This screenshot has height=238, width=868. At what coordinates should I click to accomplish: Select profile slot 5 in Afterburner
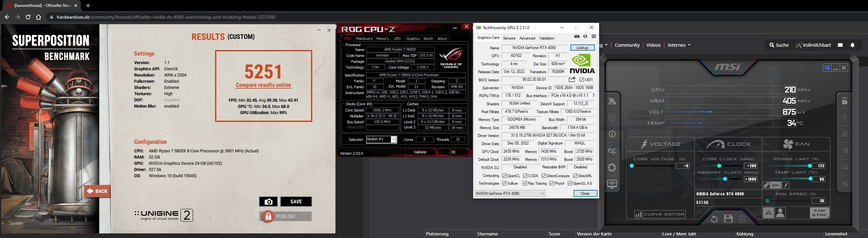845,184
